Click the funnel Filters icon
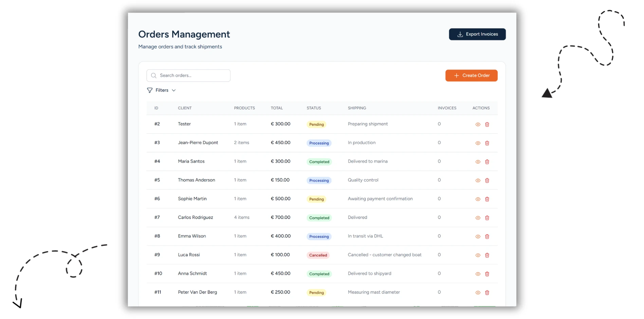Viewport: 644px width, 319px height. (150, 90)
